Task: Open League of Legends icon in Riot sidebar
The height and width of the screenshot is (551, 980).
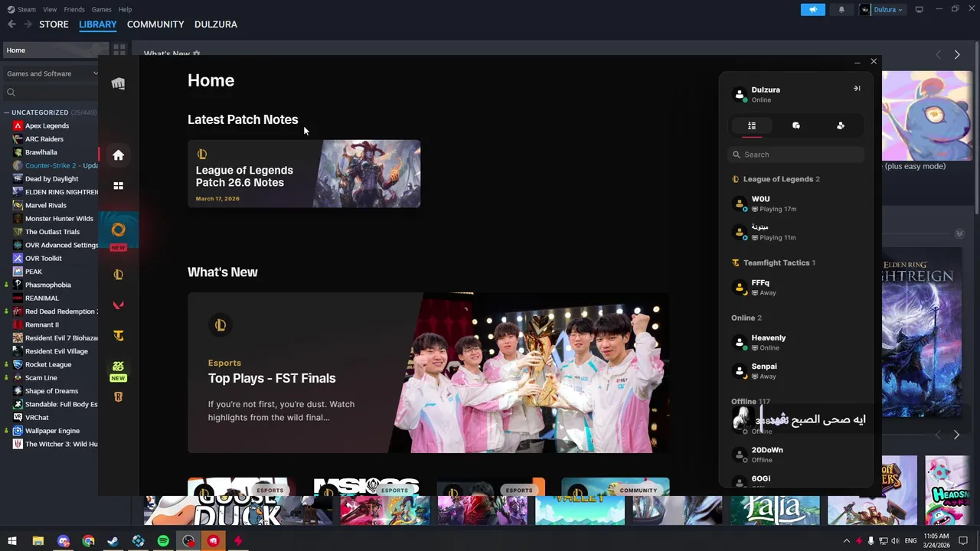Action: (x=118, y=275)
